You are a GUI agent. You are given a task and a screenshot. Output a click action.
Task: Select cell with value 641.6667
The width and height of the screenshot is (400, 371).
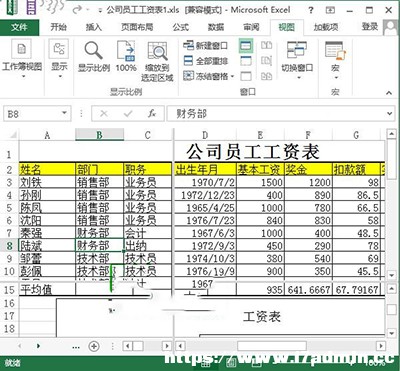coord(308,290)
